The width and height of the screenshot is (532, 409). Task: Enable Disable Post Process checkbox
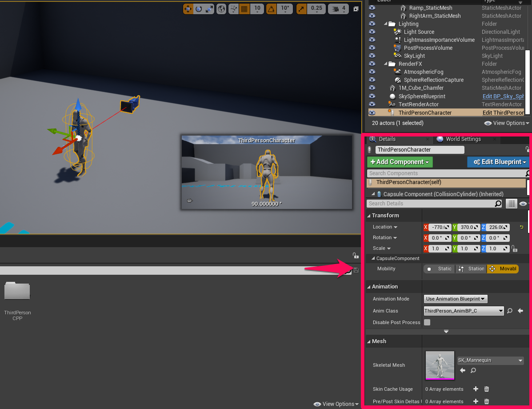[427, 322]
